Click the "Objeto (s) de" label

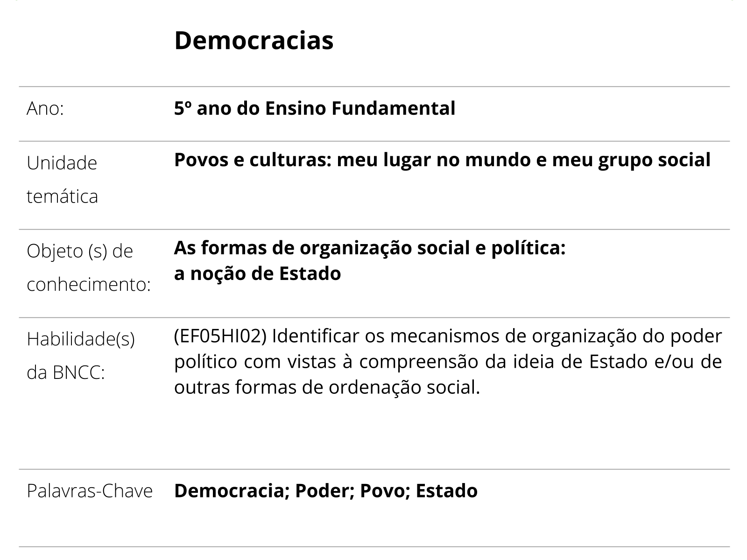80,252
